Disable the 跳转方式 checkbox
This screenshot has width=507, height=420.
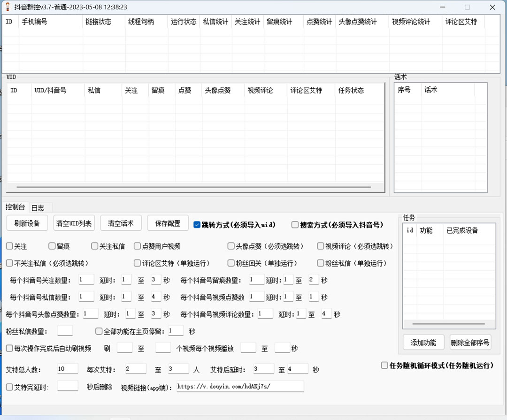[197, 224]
